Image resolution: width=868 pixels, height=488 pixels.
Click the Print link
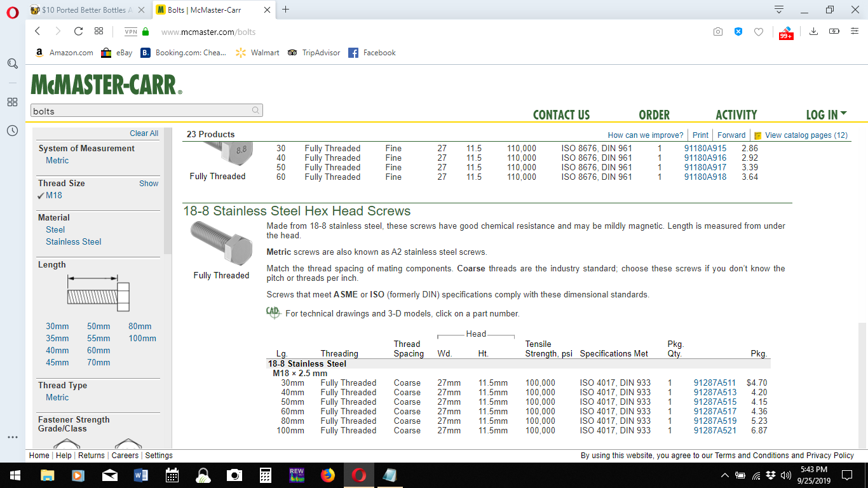pyautogui.click(x=700, y=135)
